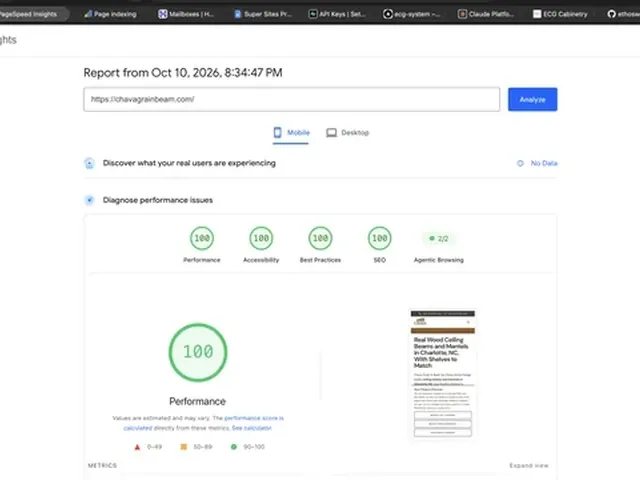Click the orange square 50–89 legend icon
640x480 pixels.
184,447
